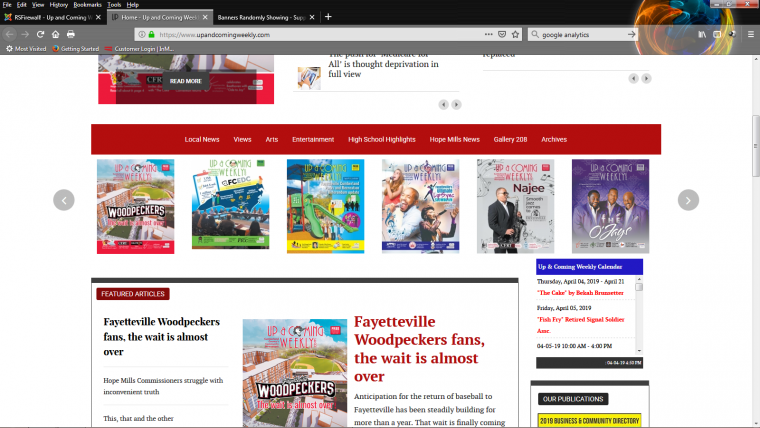Image resolution: width=760 pixels, height=428 pixels.
Task: Open the singers cover thumbnail
Action: tap(421, 206)
